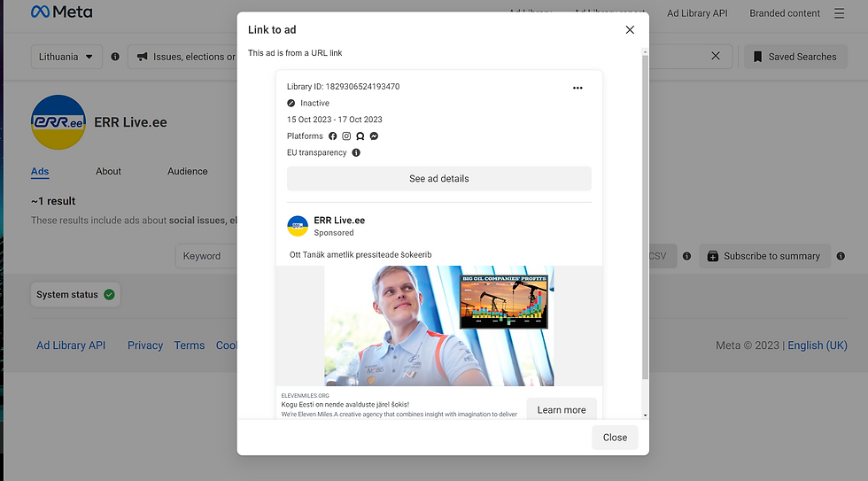Click the Keyword input field
Screen dimensions: 868x481
click(x=206, y=256)
